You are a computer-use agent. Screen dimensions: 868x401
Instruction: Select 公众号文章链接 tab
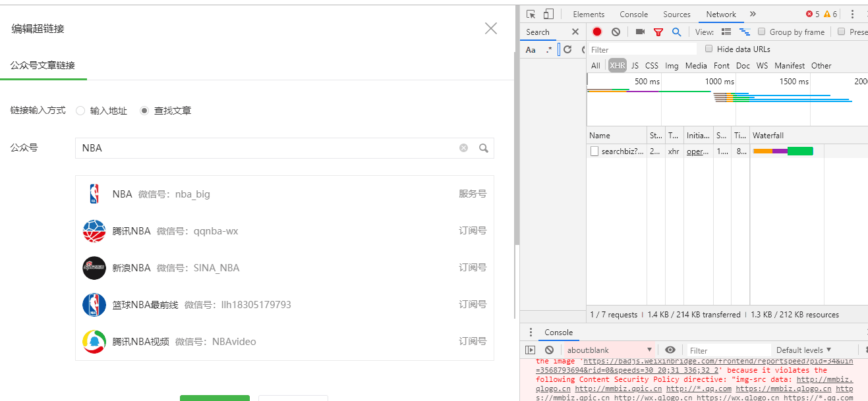[x=43, y=65]
